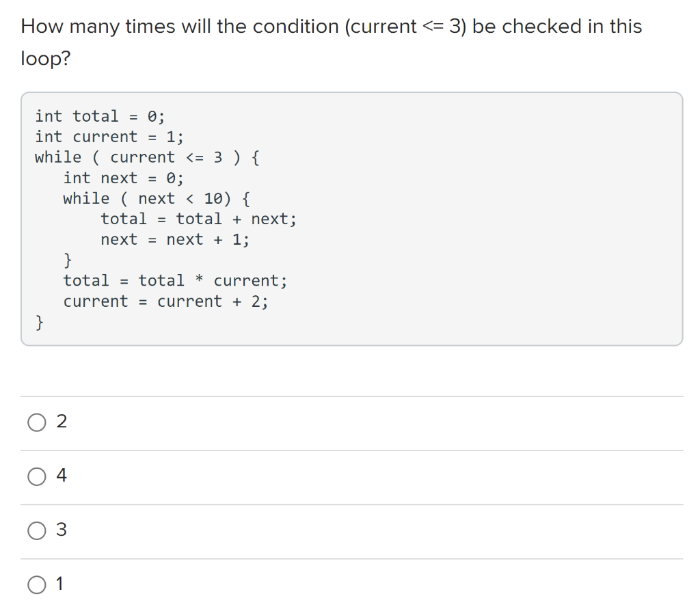Click the line total = total * current;

(x=175, y=280)
